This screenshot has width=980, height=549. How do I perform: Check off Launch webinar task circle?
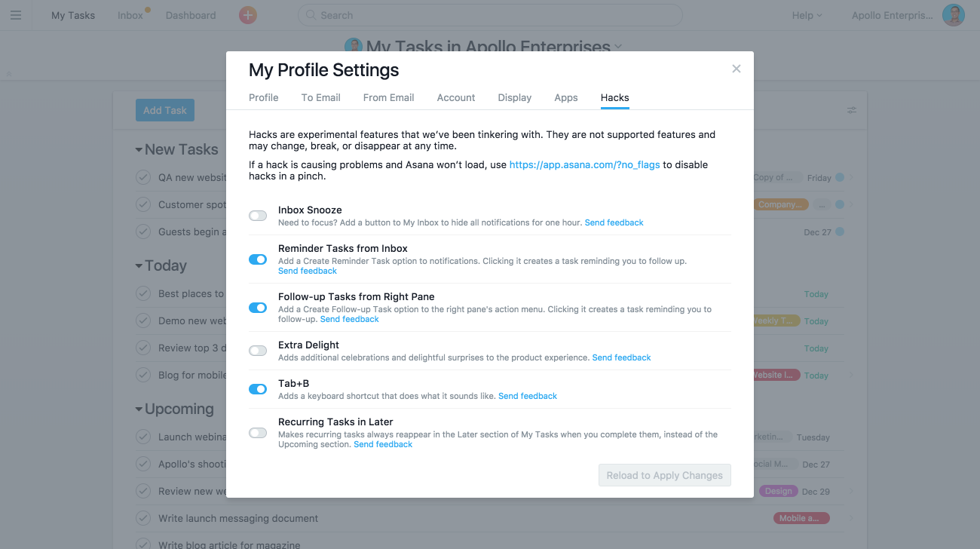pos(143,437)
